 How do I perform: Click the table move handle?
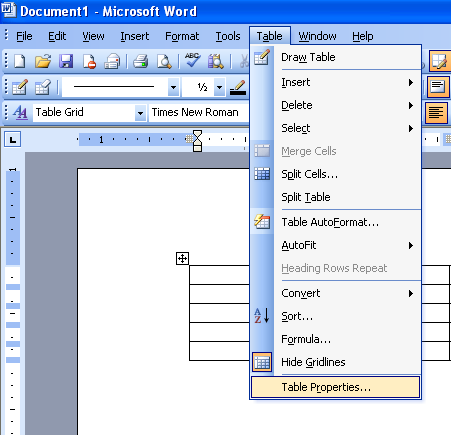182,258
